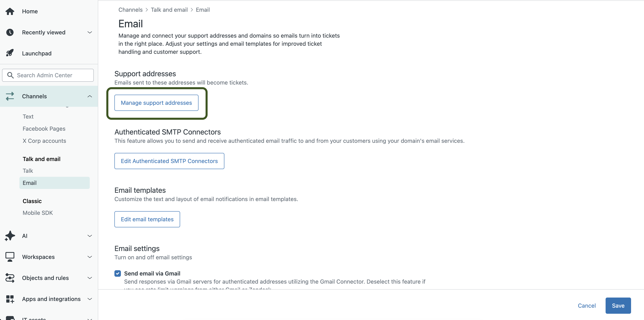
Task: Expand the Workspaces section
Action: (x=90, y=257)
